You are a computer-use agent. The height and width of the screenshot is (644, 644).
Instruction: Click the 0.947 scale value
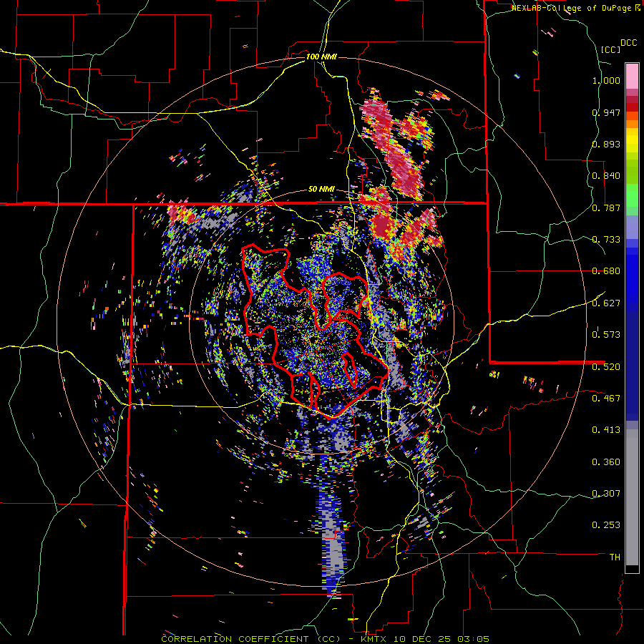(x=606, y=112)
